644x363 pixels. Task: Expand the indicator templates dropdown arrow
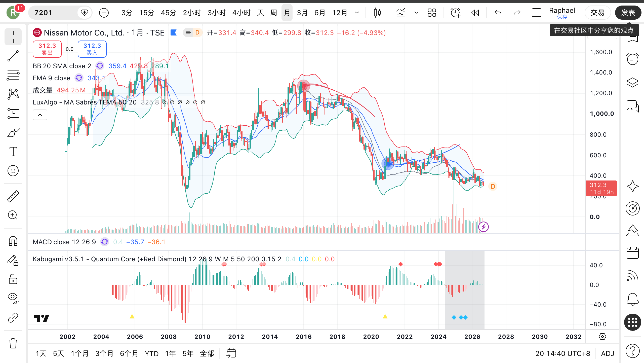[416, 13]
